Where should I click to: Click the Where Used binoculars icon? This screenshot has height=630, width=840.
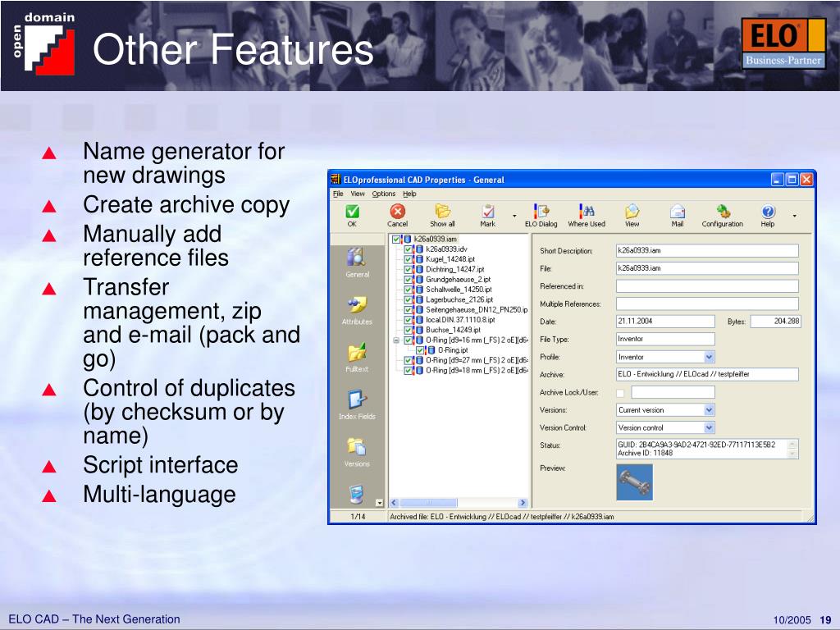pos(587,211)
